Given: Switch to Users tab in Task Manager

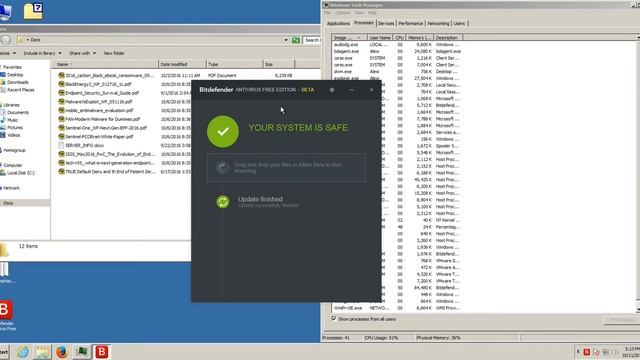Looking at the screenshot, I should pos(459,24).
